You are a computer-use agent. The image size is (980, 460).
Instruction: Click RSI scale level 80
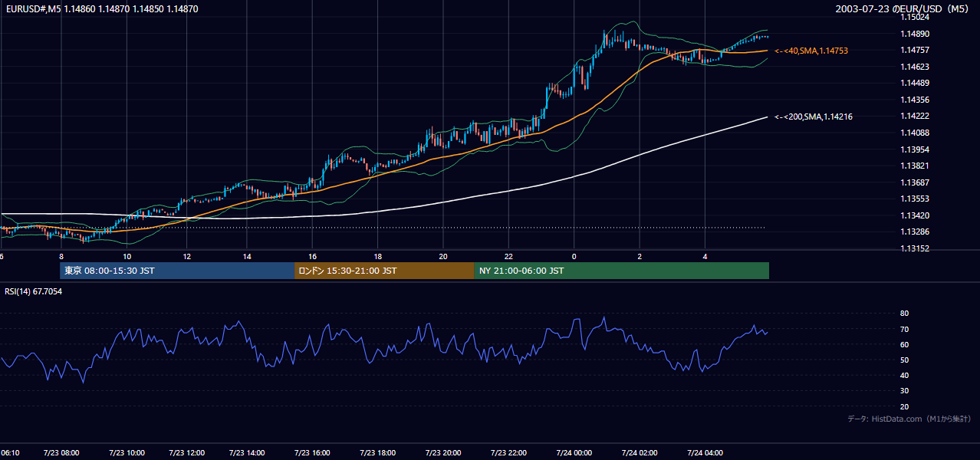coord(904,314)
